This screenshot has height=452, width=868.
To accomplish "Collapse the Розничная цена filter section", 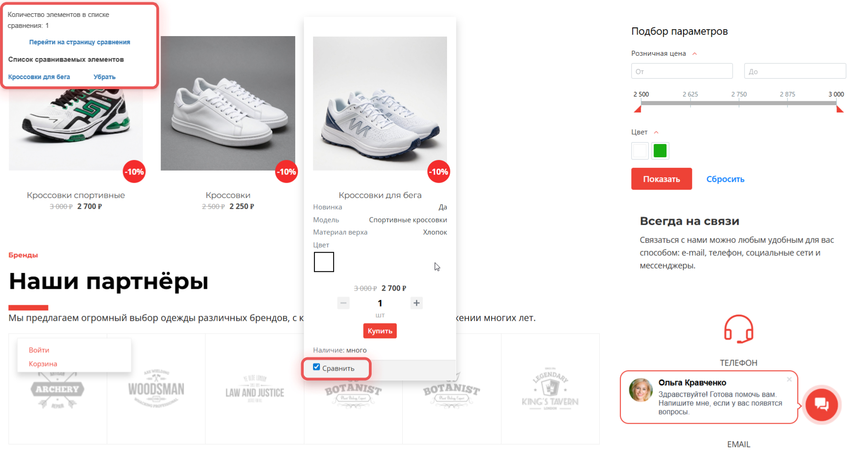I will [x=694, y=54].
